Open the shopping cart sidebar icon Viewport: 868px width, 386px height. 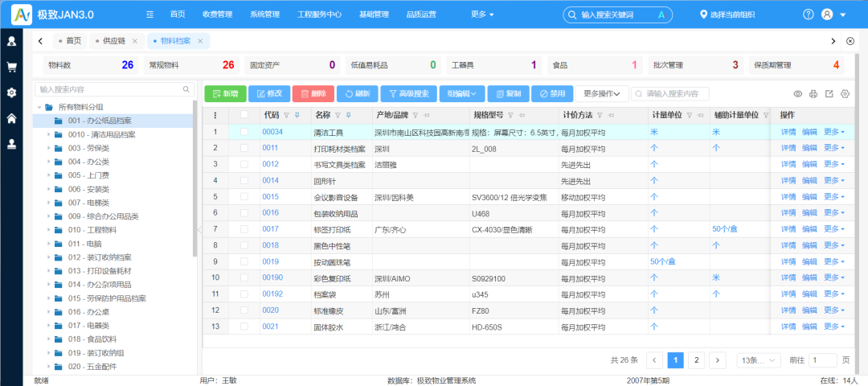(11, 67)
